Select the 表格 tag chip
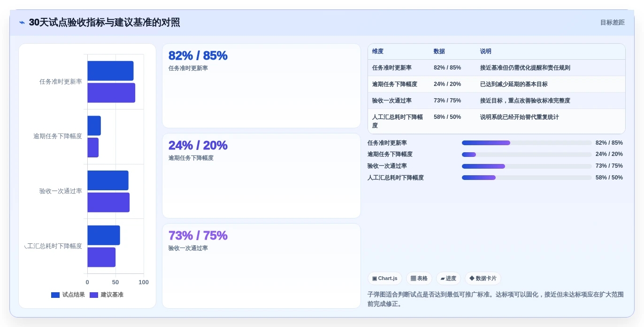The height and width of the screenshot is (327, 644). pos(419,279)
